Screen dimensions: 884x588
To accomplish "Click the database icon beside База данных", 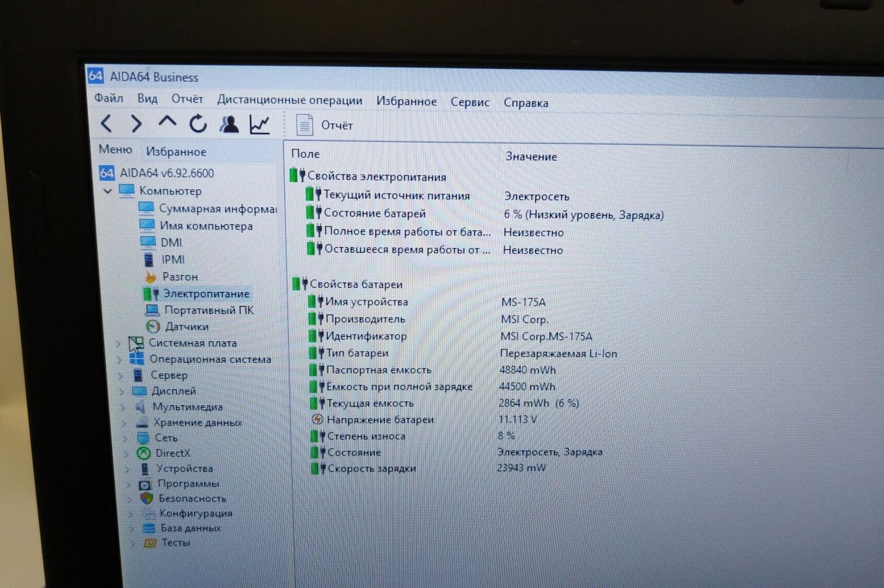I will point(149,528).
